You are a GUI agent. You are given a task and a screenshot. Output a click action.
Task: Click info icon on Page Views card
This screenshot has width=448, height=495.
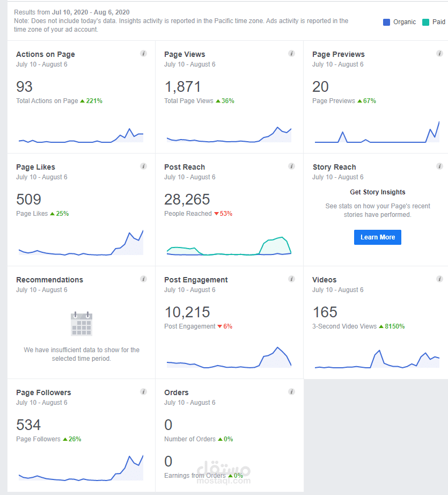[291, 53]
